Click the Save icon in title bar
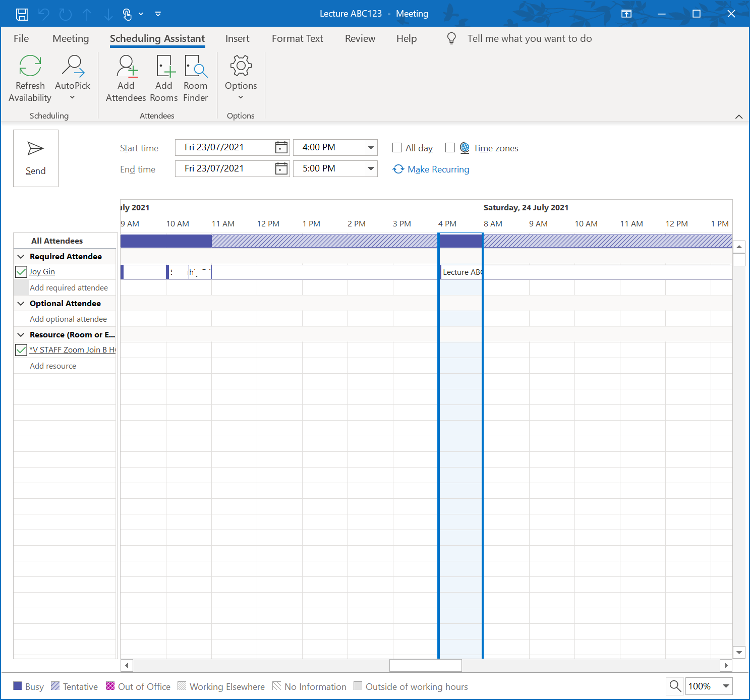The image size is (750, 700). point(22,14)
